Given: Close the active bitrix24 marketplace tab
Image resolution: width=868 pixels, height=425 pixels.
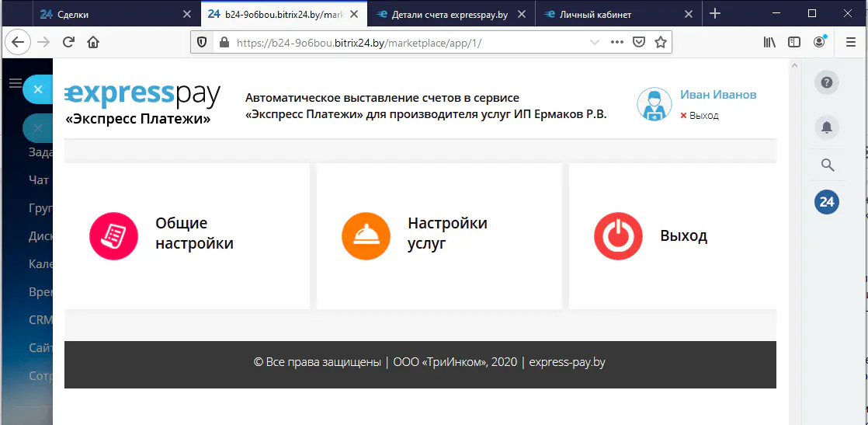Looking at the screenshot, I should point(354,15).
